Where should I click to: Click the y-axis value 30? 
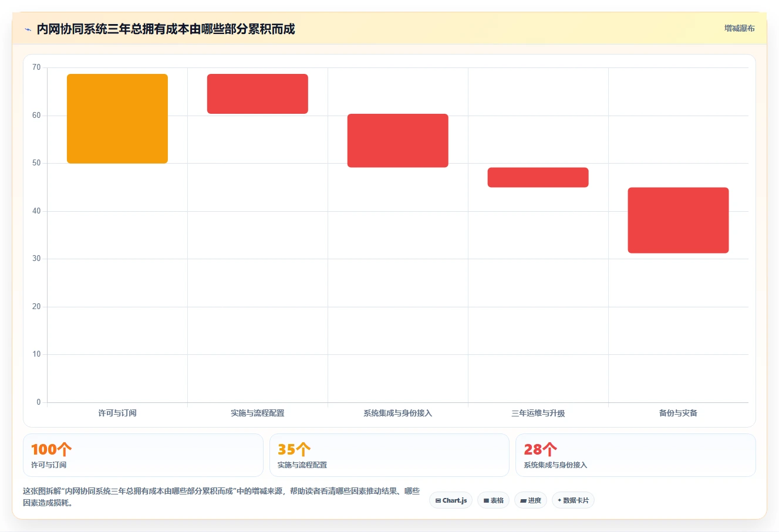36,259
